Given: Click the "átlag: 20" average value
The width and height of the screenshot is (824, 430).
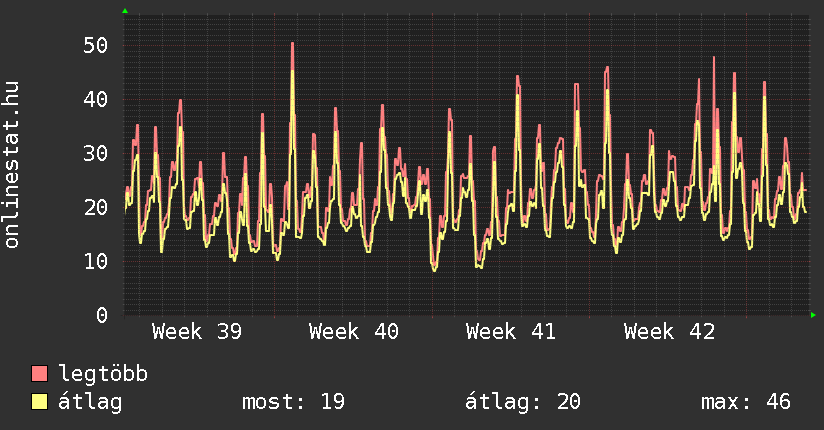Looking at the screenshot, I should 522,402.
